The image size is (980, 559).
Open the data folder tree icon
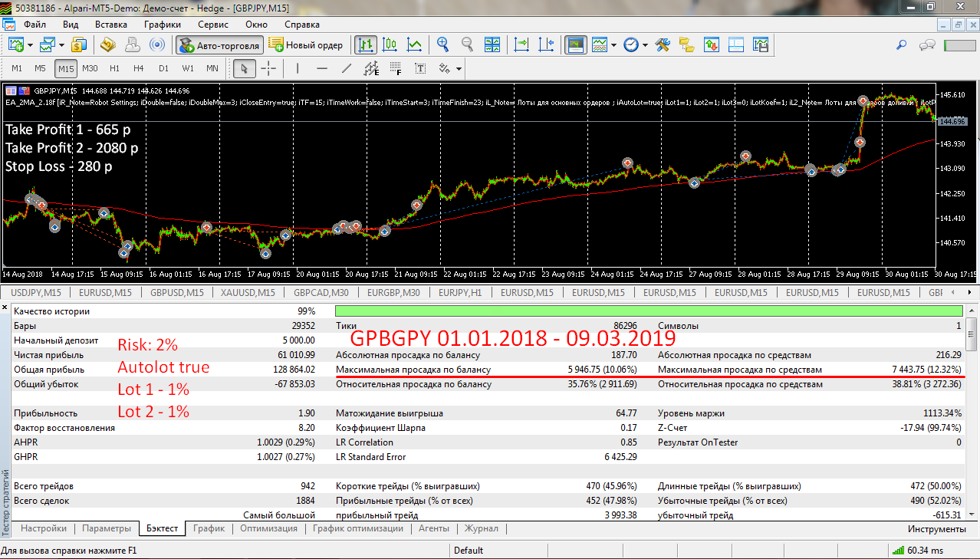pyautogui.click(x=686, y=44)
